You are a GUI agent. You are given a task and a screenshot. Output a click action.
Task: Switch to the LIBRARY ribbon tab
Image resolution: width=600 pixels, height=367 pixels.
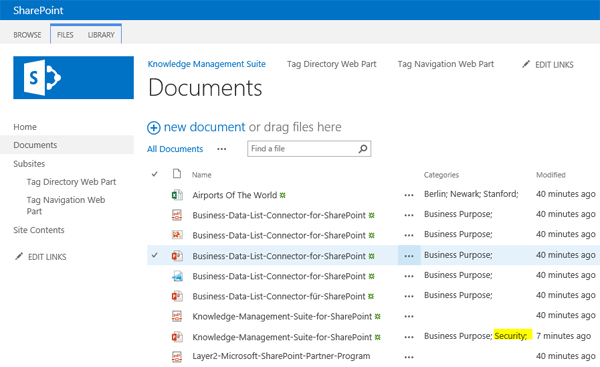(x=101, y=35)
